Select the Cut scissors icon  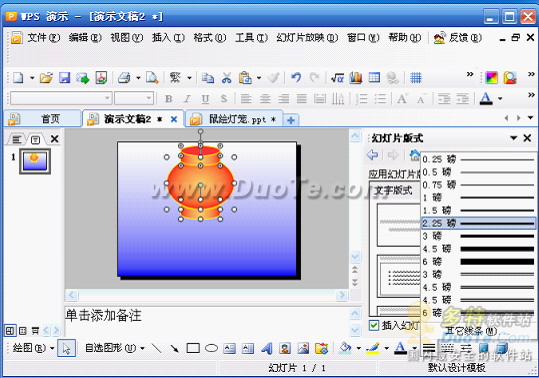[x=226, y=78]
